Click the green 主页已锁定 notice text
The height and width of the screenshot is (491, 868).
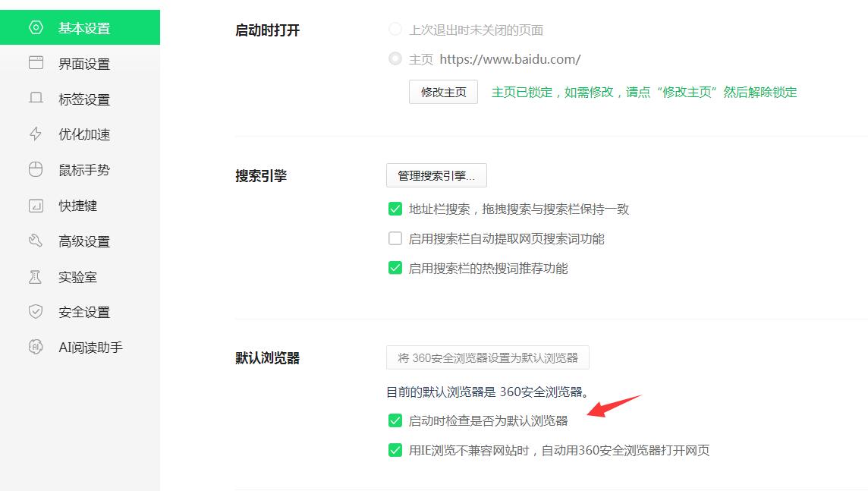pyautogui.click(x=644, y=92)
